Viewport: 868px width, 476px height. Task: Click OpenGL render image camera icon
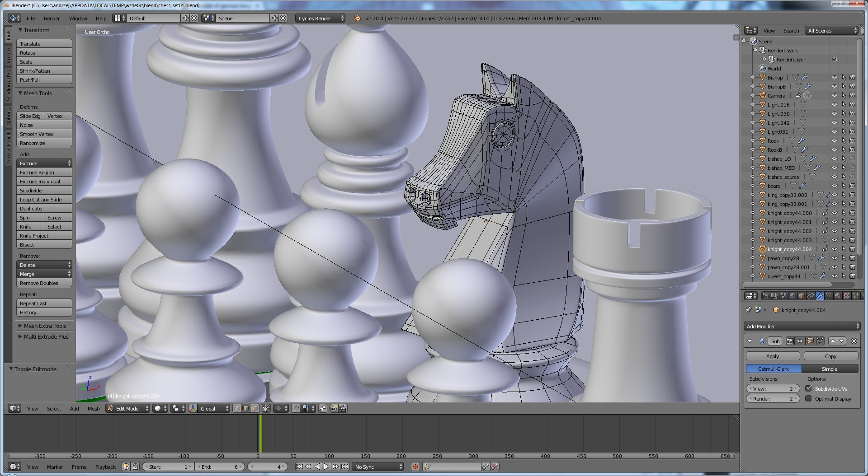point(334,408)
